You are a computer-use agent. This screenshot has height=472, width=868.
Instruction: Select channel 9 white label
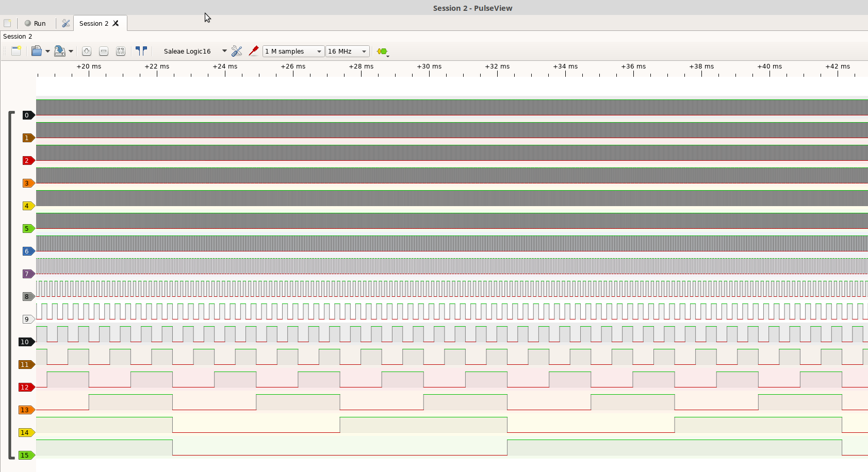click(28, 319)
